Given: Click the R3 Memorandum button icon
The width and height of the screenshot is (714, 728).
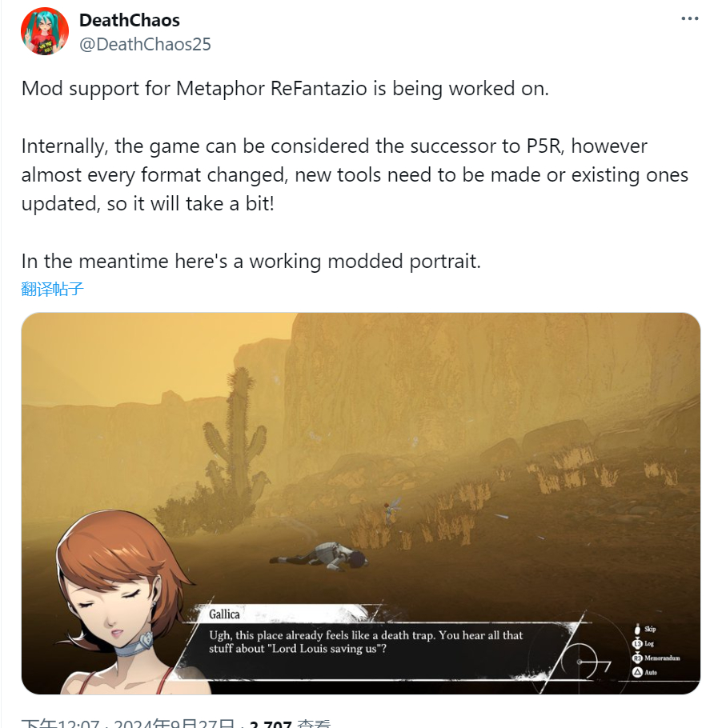Looking at the screenshot, I should tap(637, 658).
